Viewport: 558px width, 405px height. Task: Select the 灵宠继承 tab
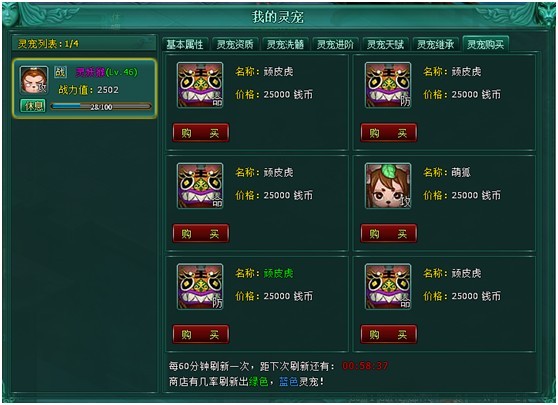(x=436, y=44)
